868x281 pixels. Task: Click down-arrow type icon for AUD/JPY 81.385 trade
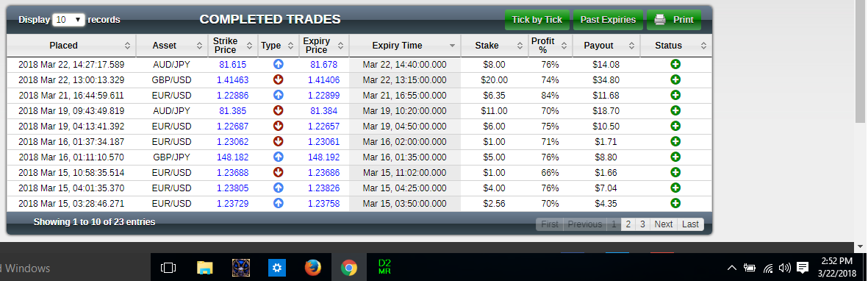pos(279,110)
